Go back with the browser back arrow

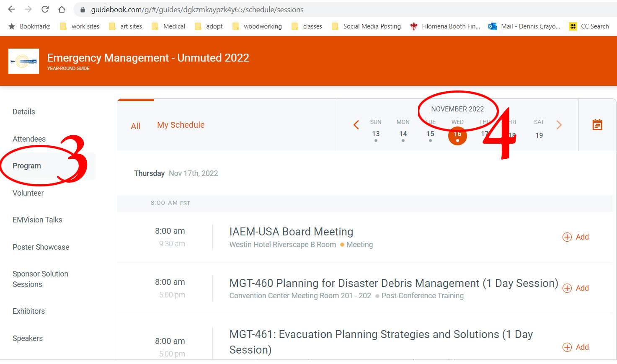[12, 9]
